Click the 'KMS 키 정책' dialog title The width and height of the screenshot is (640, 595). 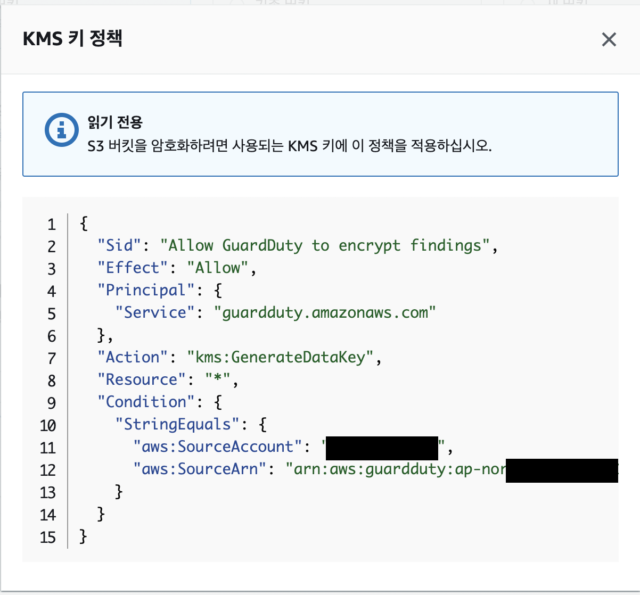pyautogui.click(x=72, y=39)
